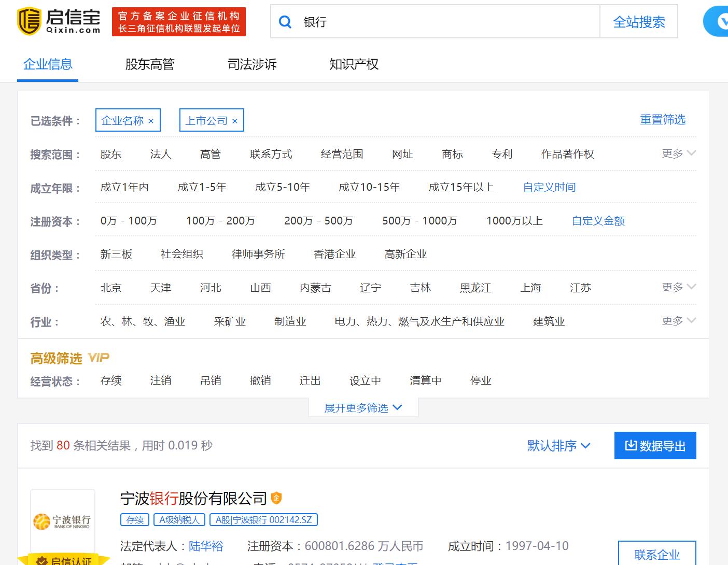Click 重置筛选 to reset filters
The height and width of the screenshot is (565, 728).
(663, 120)
